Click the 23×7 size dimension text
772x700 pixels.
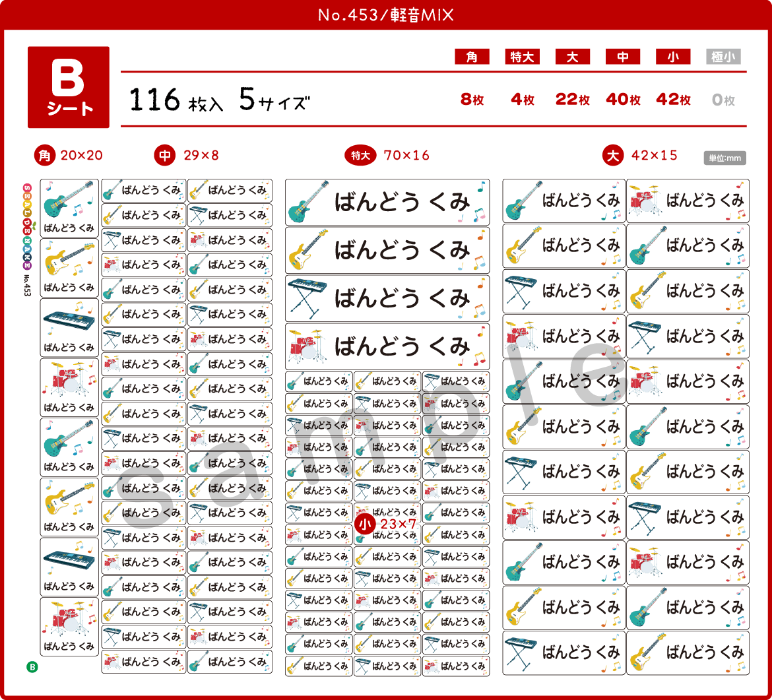tap(399, 525)
